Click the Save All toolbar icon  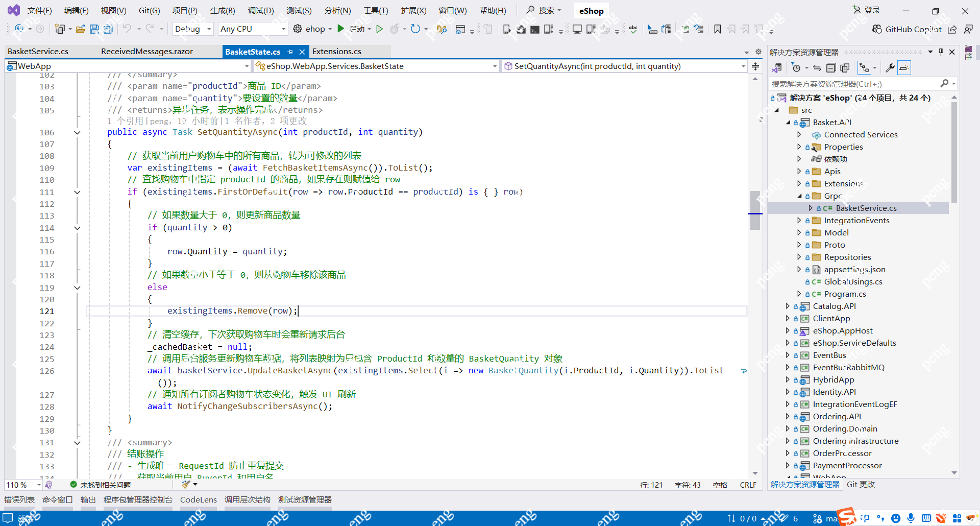coord(108,29)
